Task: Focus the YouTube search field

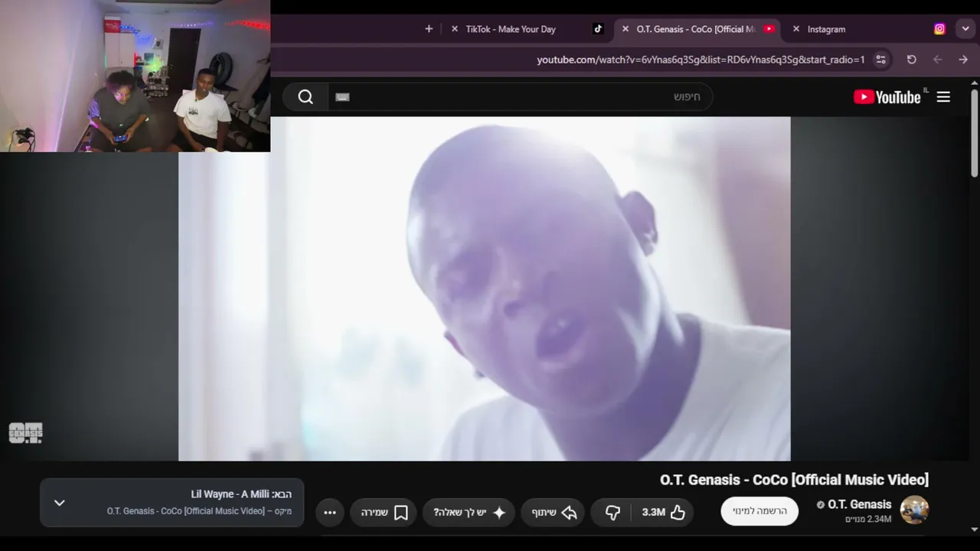Action: click(x=521, y=96)
